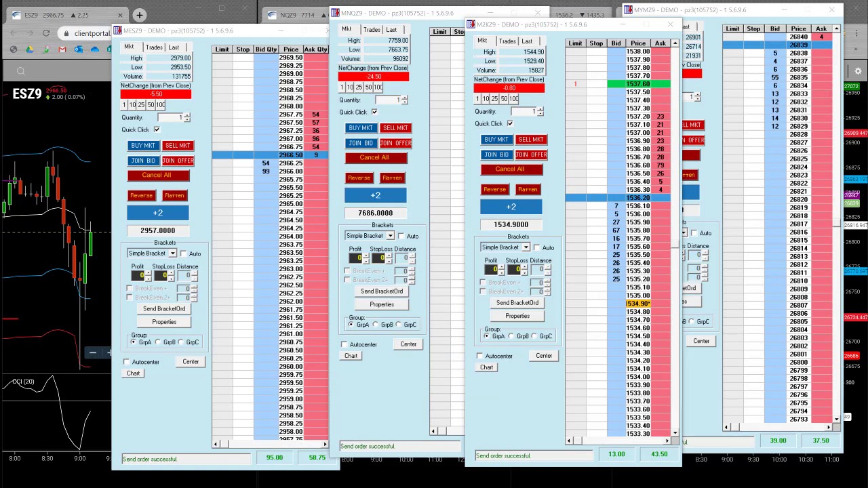Go forward in the browser

30,33
